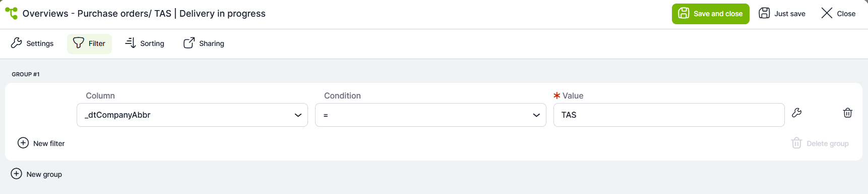Click the floppy disk icon in Just save

[764, 13]
